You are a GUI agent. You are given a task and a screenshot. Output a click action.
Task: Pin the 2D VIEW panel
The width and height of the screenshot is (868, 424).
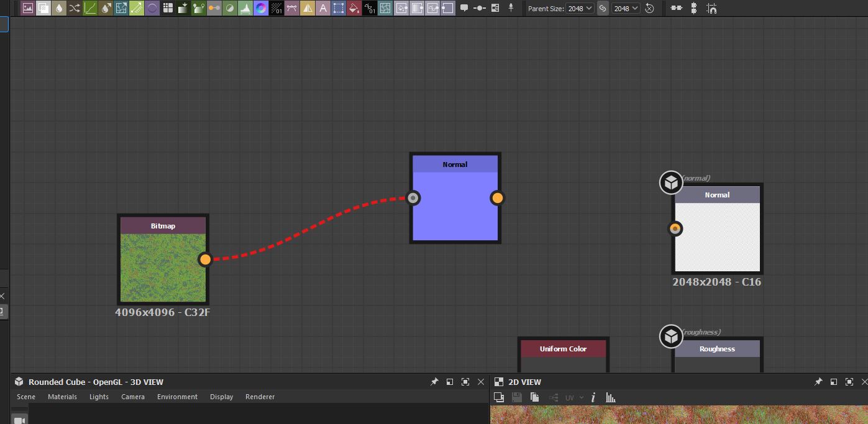click(x=818, y=382)
